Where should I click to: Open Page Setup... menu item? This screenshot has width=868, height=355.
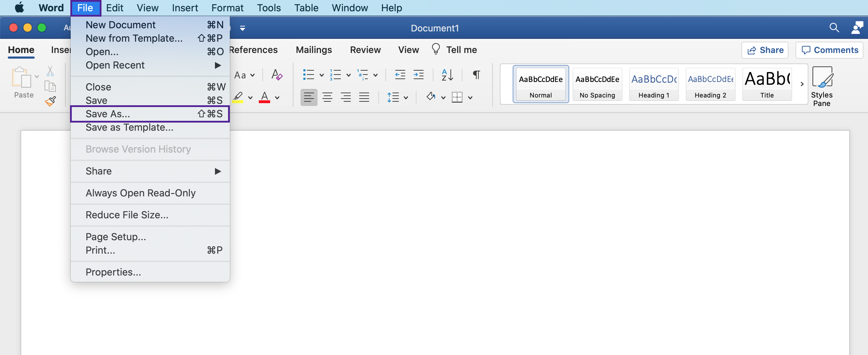tap(150, 237)
